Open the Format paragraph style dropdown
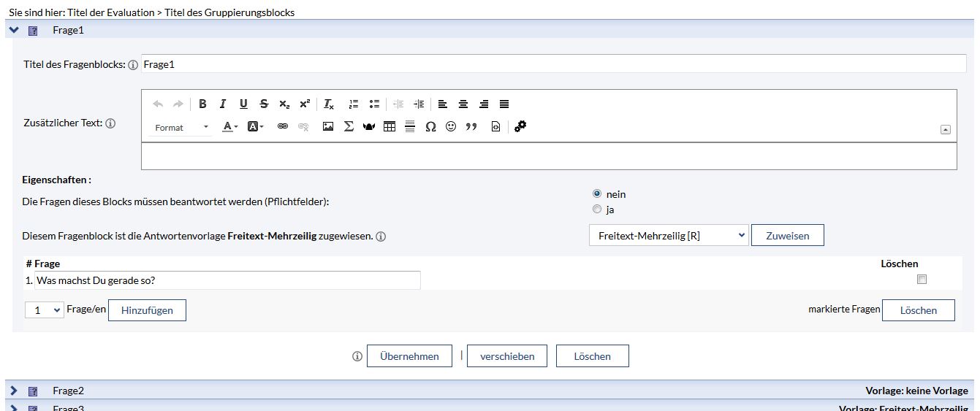Viewport: 980px width, 411px height. tap(181, 128)
